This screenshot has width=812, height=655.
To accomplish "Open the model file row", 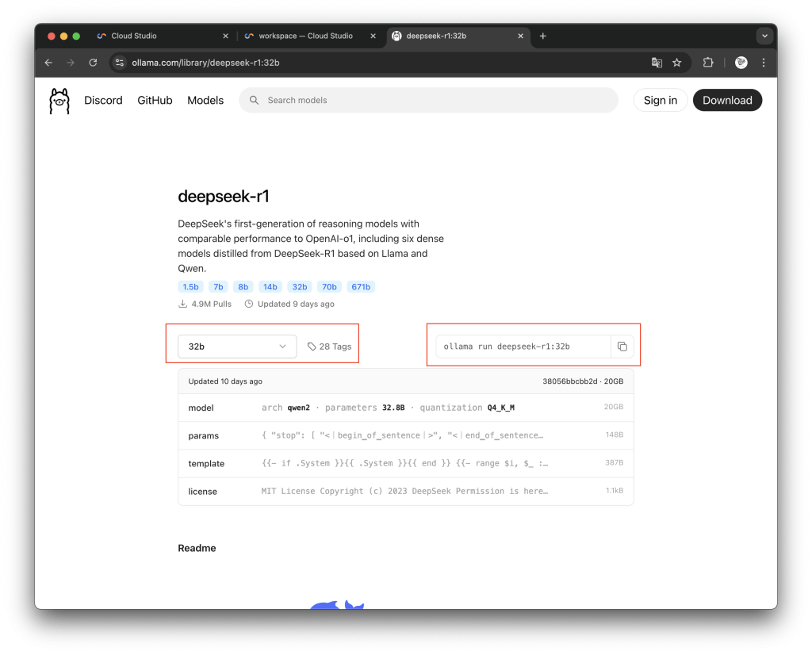I will [x=405, y=408].
